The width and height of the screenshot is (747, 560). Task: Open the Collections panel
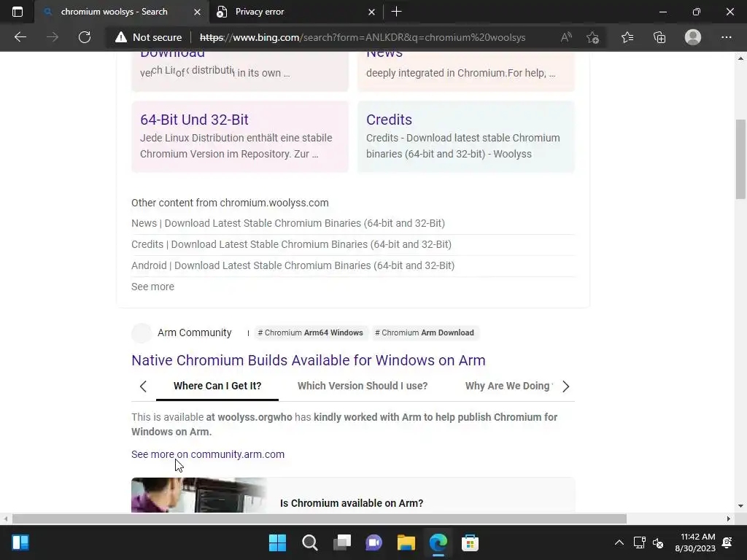coord(659,37)
